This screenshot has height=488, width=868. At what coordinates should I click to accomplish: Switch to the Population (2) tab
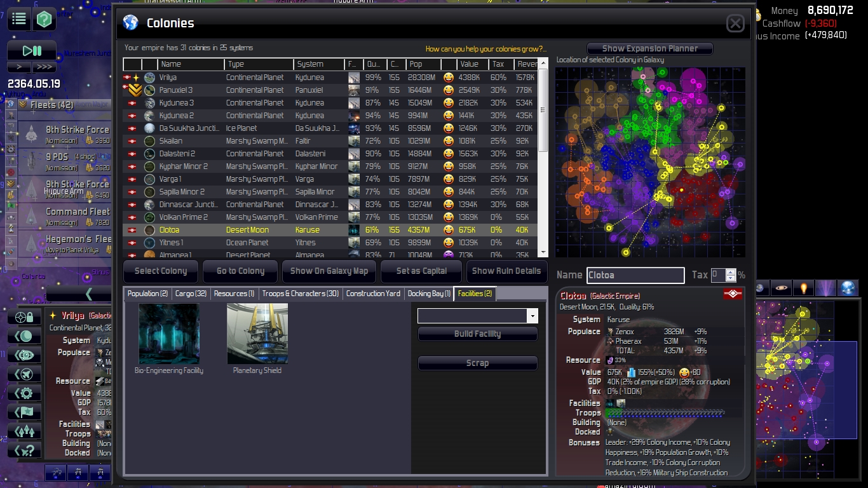click(147, 294)
